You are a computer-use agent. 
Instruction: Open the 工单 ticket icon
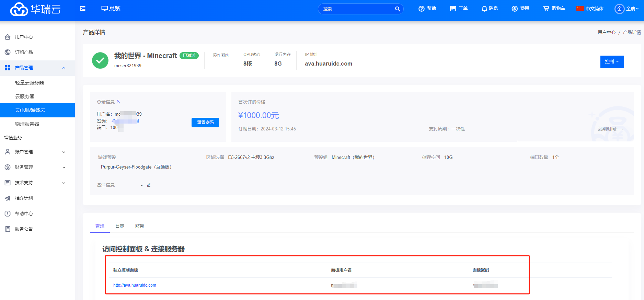tap(453, 9)
